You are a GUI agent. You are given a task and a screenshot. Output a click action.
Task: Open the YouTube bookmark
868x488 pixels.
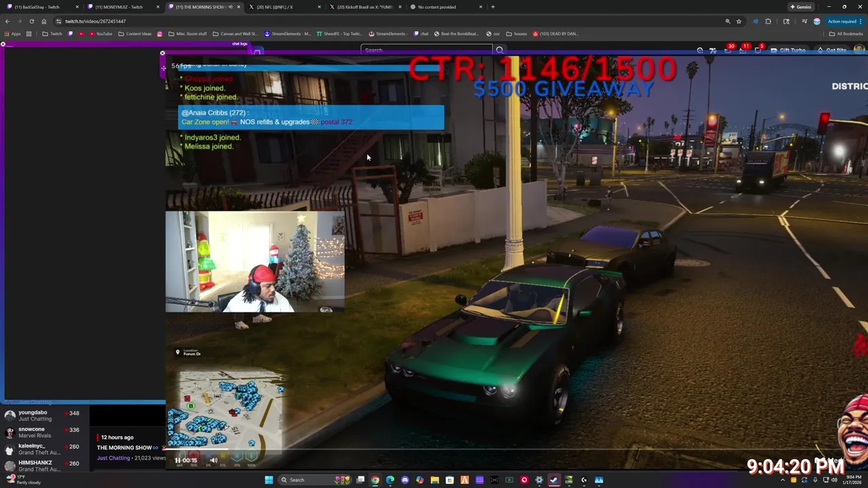pos(100,33)
